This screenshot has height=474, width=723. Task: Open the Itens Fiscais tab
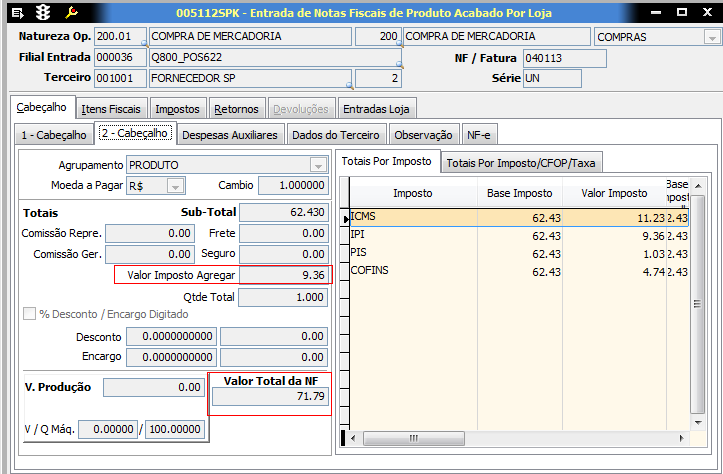click(x=111, y=109)
